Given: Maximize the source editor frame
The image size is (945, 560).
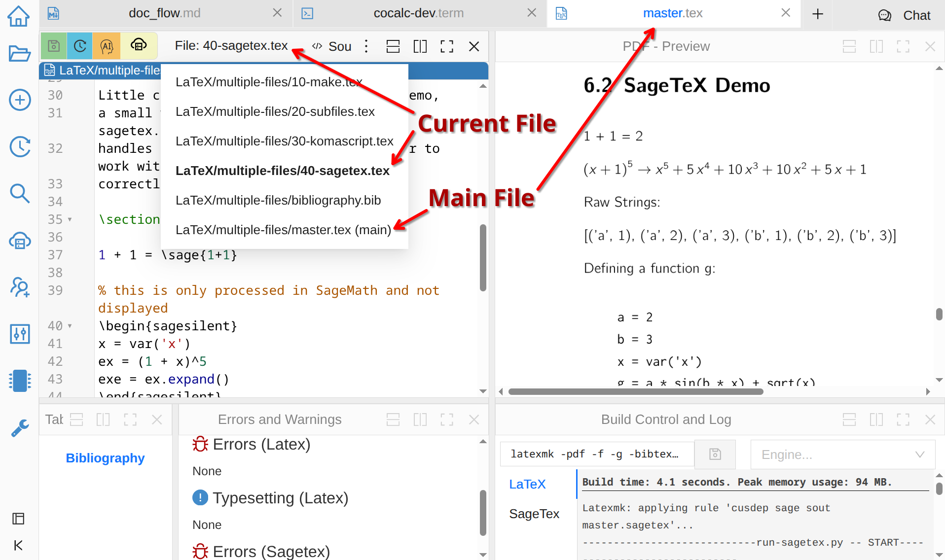Looking at the screenshot, I should 447,46.
